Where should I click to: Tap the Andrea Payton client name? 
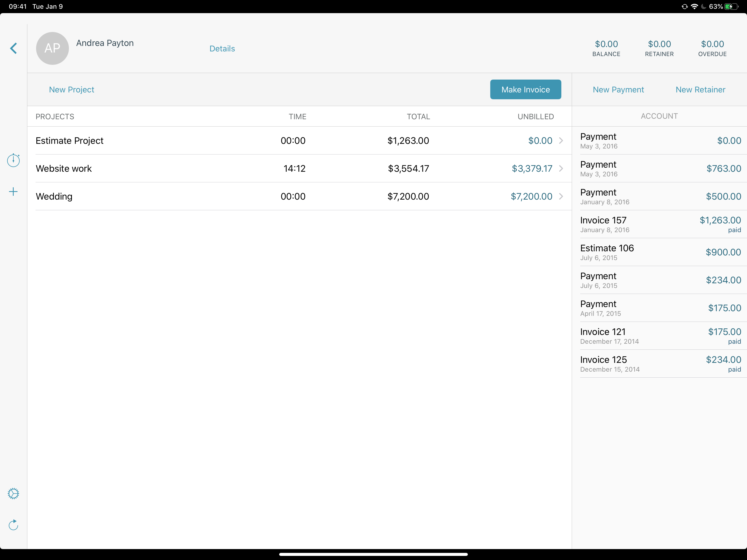pyautogui.click(x=105, y=43)
